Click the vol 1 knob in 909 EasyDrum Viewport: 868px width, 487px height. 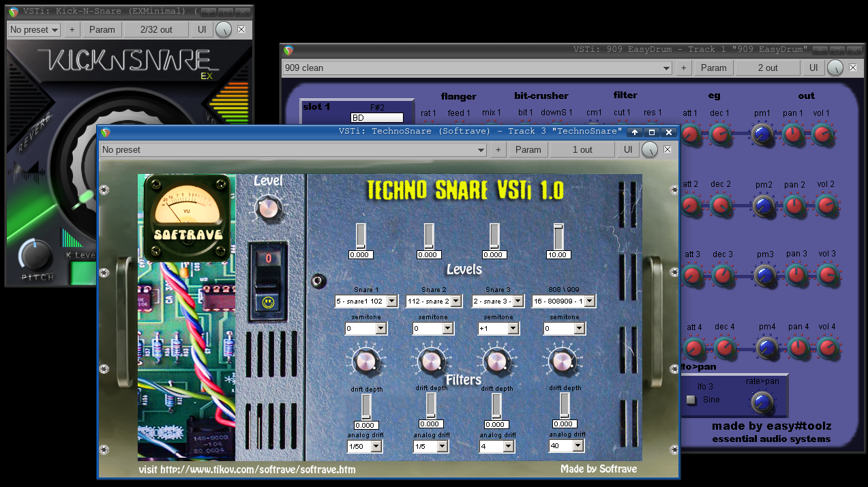pos(824,134)
